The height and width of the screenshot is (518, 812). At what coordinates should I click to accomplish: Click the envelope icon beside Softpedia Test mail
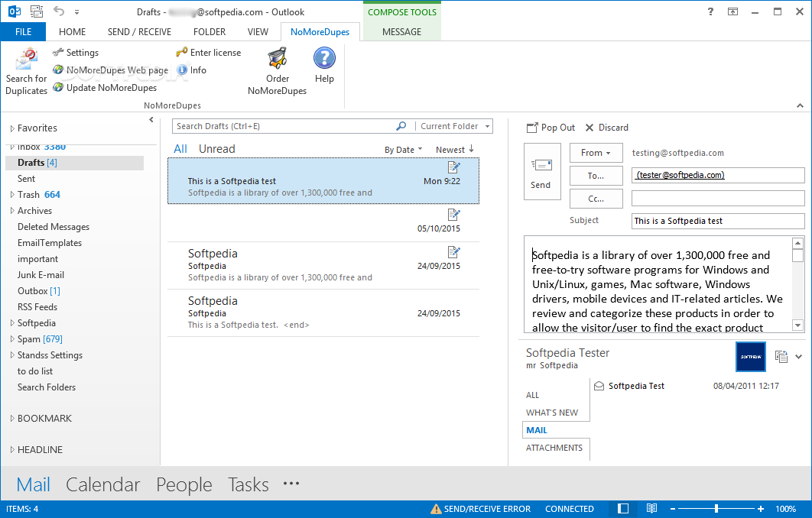coord(599,386)
